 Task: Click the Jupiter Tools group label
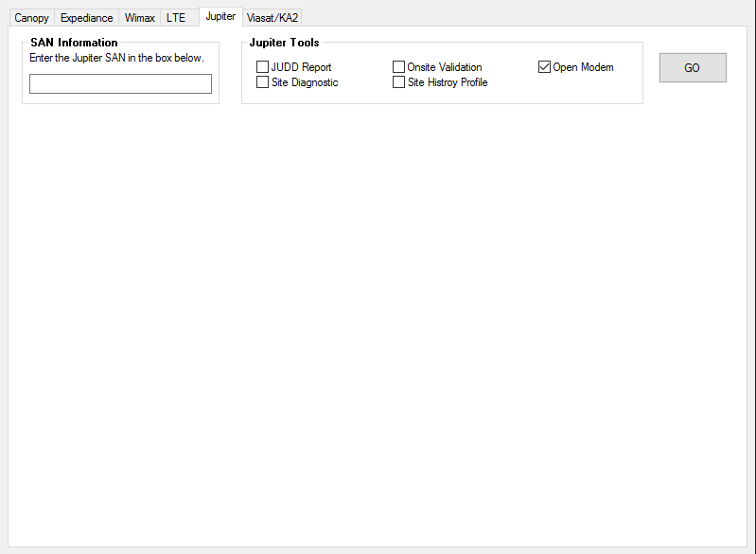click(285, 43)
